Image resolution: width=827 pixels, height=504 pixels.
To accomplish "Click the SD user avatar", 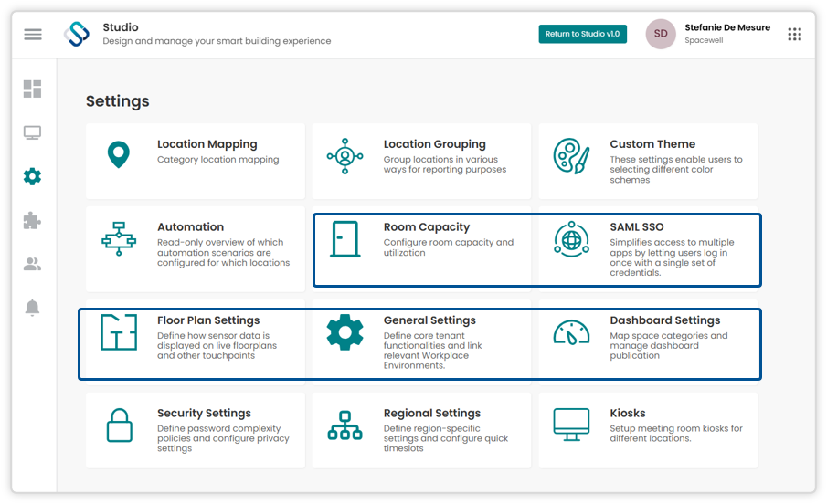I will (661, 34).
